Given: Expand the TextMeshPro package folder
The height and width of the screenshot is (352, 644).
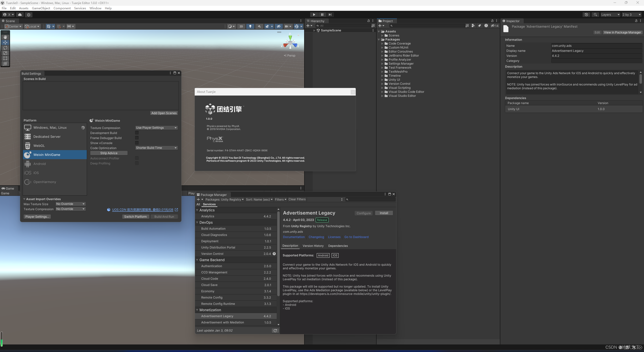Looking at the screenshot, I should (382, 72).
